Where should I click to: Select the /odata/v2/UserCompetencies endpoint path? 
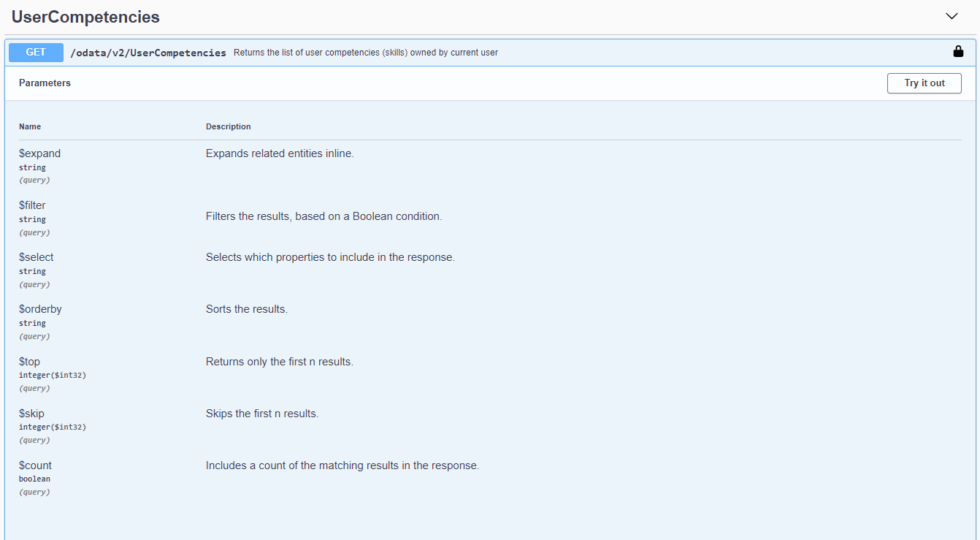click(x=148, y=53)
